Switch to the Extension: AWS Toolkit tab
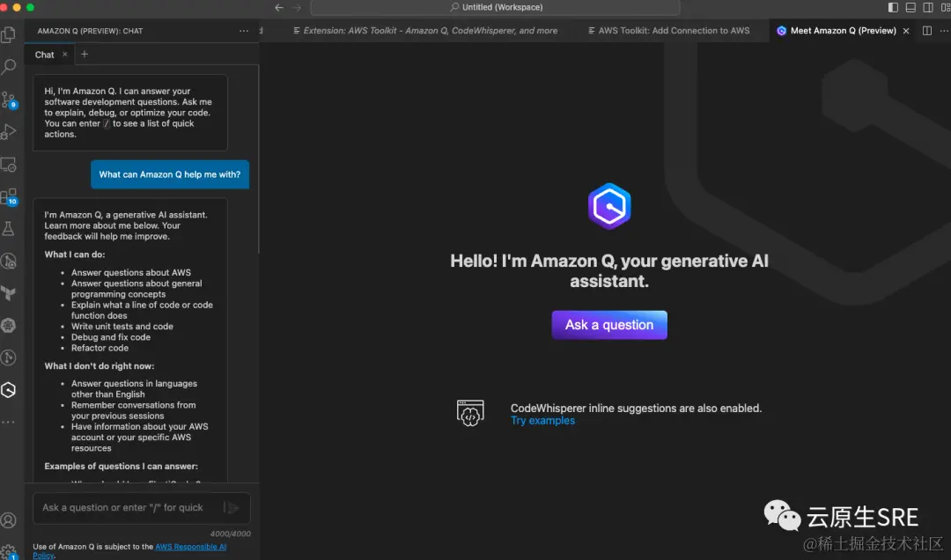 (x=425, y=30)
